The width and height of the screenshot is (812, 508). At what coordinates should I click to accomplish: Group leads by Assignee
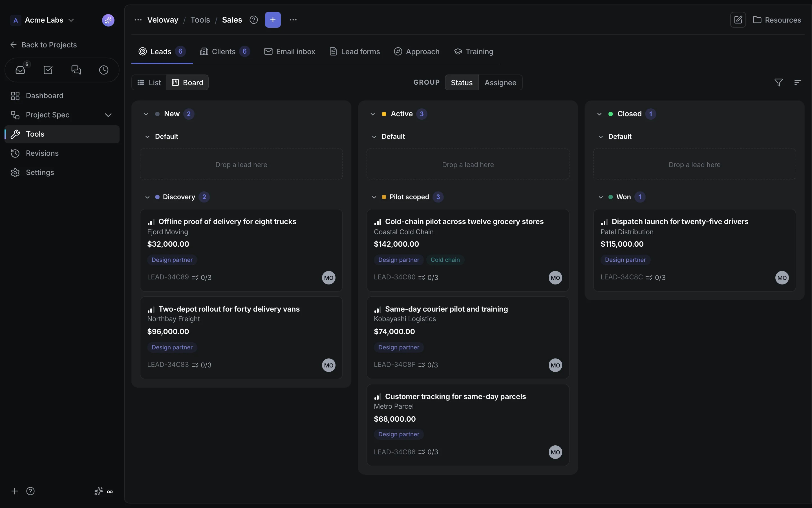pos(500,82)
